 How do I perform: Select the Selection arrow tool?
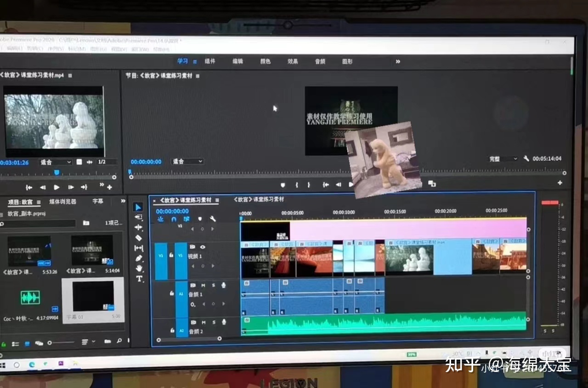point(138,207)
